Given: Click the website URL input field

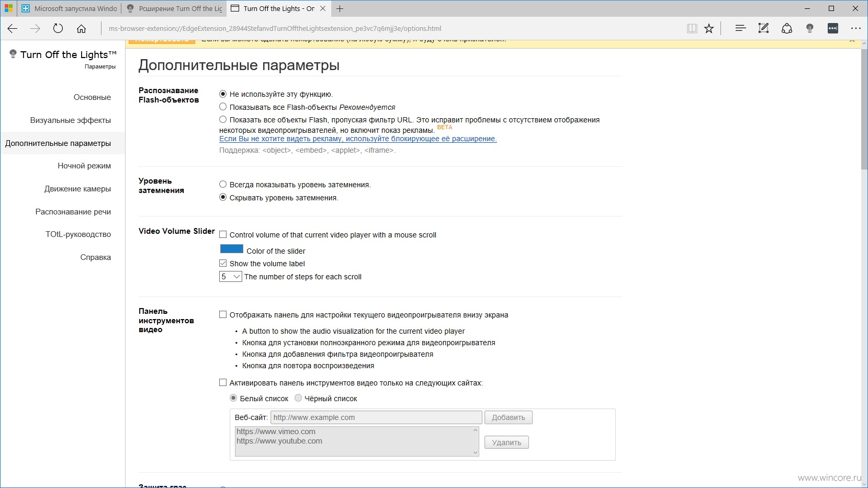Looking at the screenshot, I should (x=376, y=417).
